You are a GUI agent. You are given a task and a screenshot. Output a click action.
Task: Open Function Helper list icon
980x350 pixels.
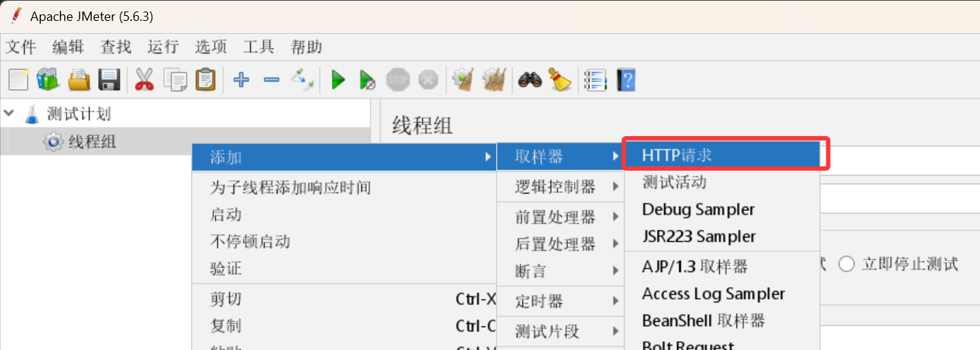[x=596, y=79]
